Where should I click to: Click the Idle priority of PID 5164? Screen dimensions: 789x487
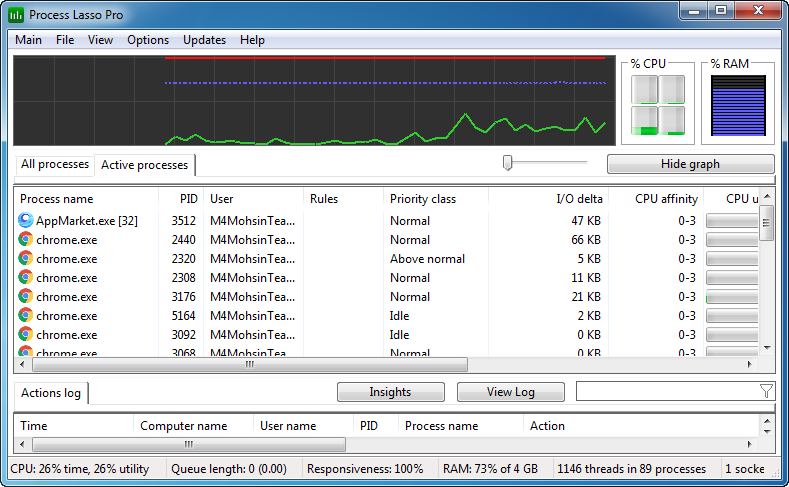pos(399,315)
